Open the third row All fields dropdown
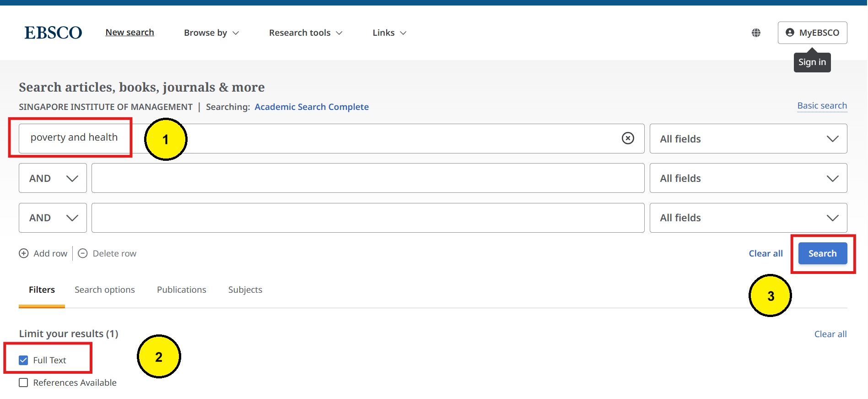 (748, 218)
